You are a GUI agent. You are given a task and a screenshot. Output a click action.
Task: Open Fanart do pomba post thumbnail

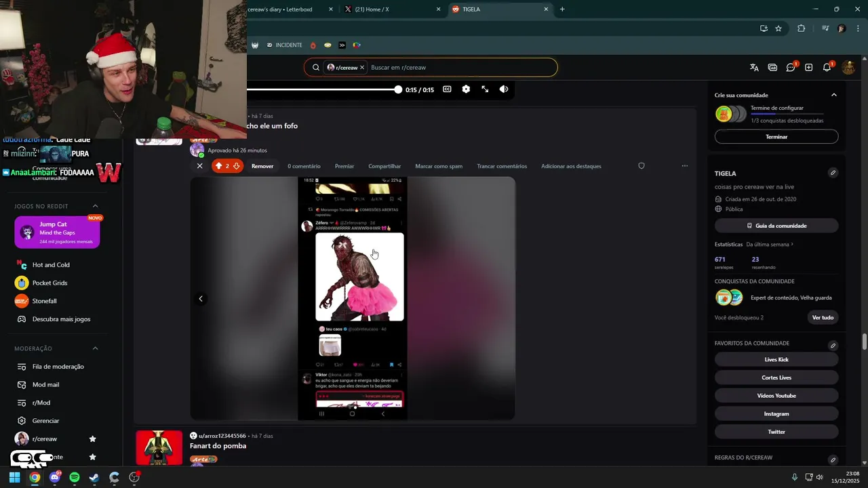pyautogui.click(x=159, y=448)
